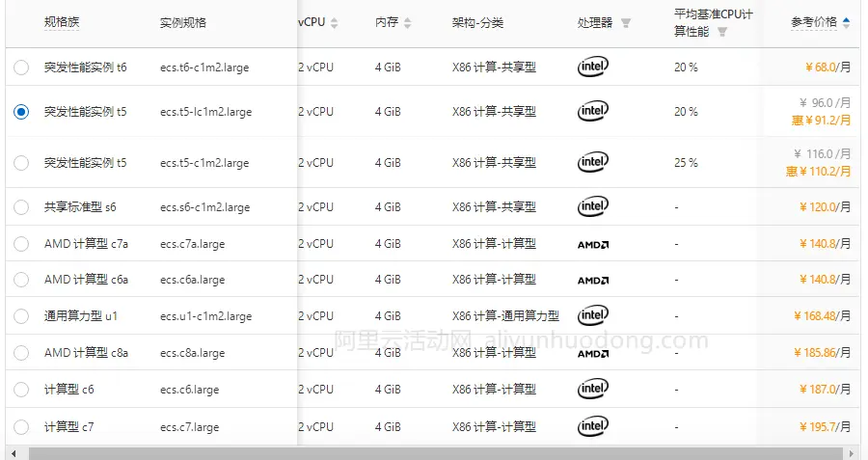
Task: Click the ¥195.7/月 price
Action: click(825, 426)
